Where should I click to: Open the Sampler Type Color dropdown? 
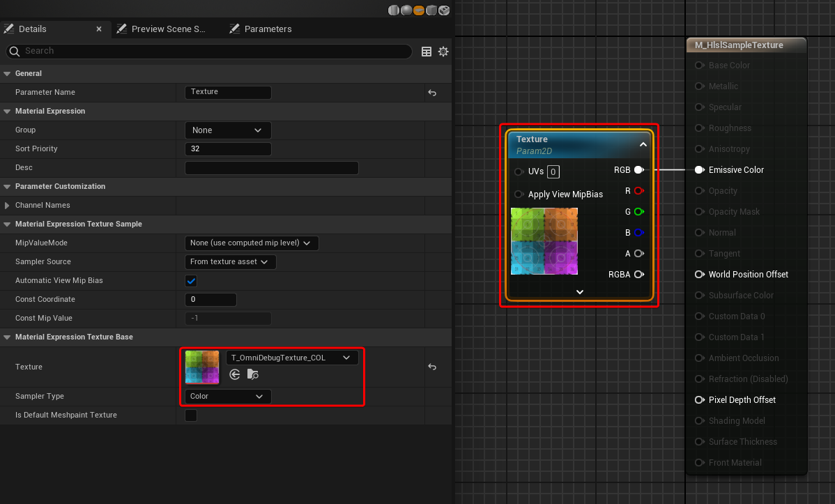[227, 397]
